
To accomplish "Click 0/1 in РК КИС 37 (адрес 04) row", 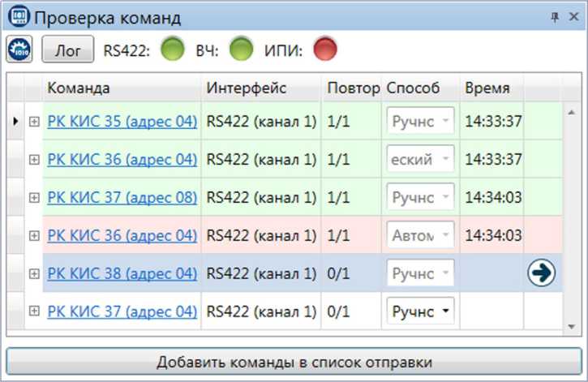I will click(338, 311).
